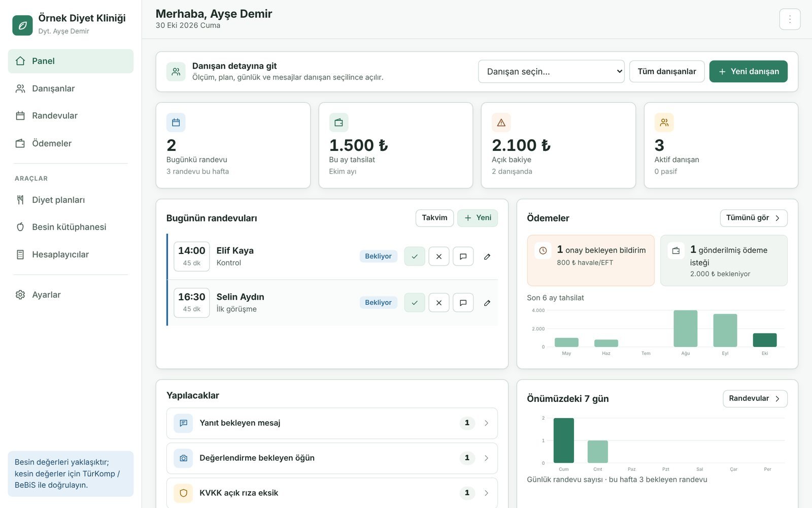
Task: Edit Elif Kaya's appointment with the pencil icon
Action: tap(487, 257)
